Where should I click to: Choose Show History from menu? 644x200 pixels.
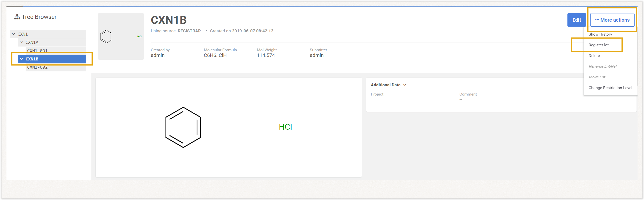[600, 34]
